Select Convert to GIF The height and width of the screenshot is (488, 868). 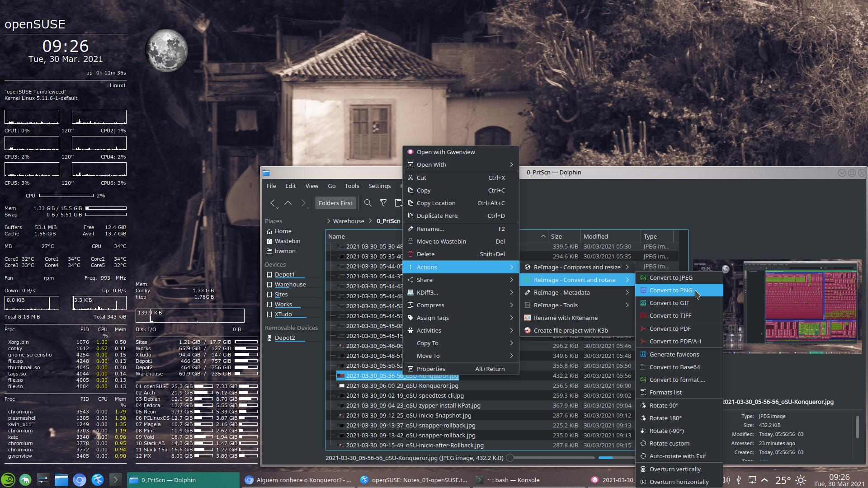pos(679,303)
